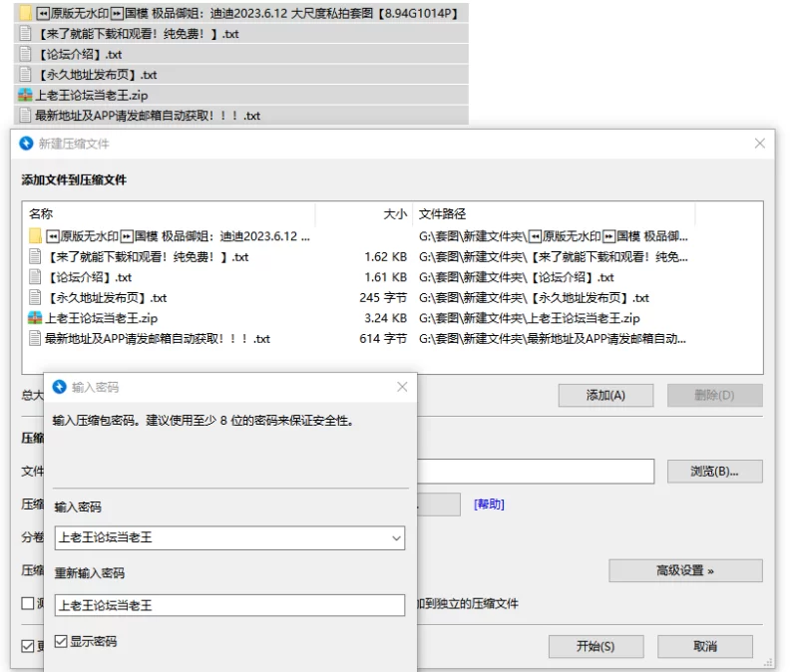
Task: Untick the checked checkbox at the main dialog's bottom-left
Action: (x=28, y=646)
